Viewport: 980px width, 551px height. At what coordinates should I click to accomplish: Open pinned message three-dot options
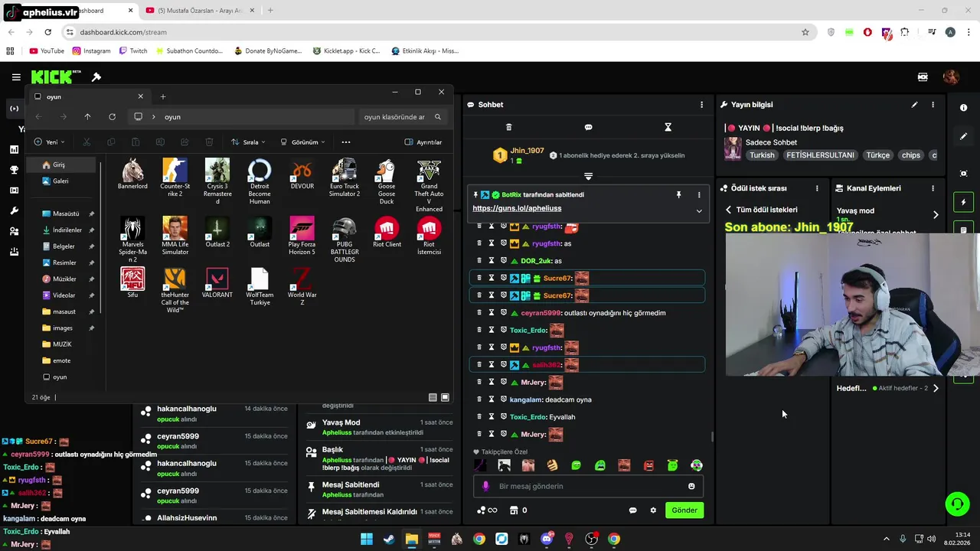[x=698, y=195]
